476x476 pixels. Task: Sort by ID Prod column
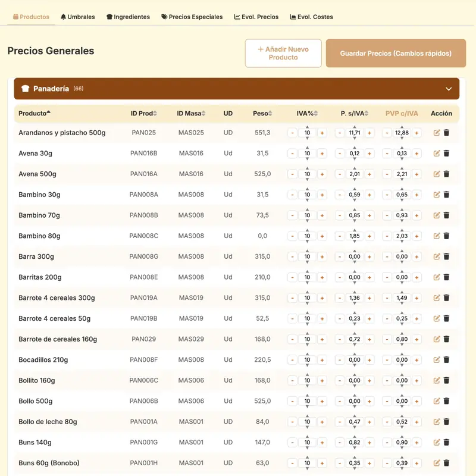click(x=143, y=113)
